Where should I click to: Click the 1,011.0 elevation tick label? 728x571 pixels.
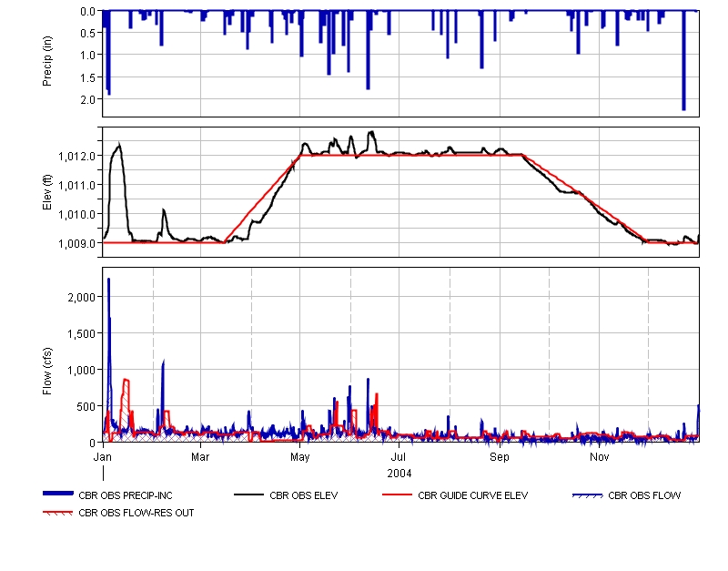click(77, 186)
